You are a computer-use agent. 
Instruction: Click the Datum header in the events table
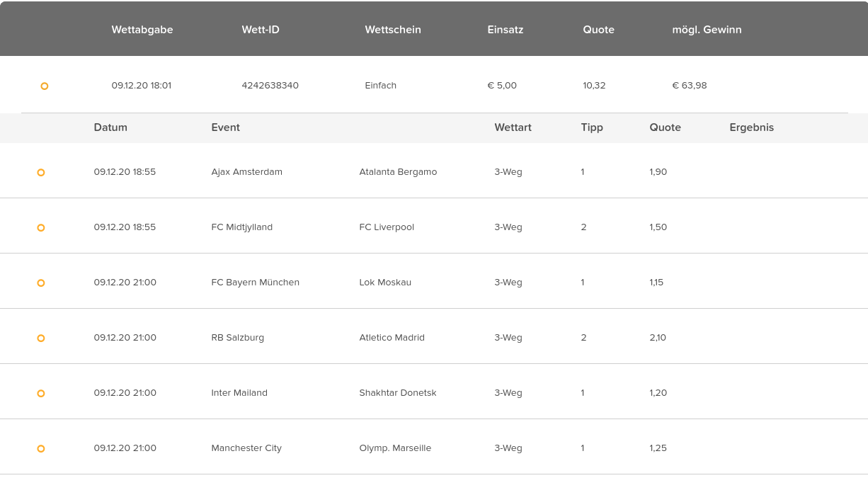point(110,127)
